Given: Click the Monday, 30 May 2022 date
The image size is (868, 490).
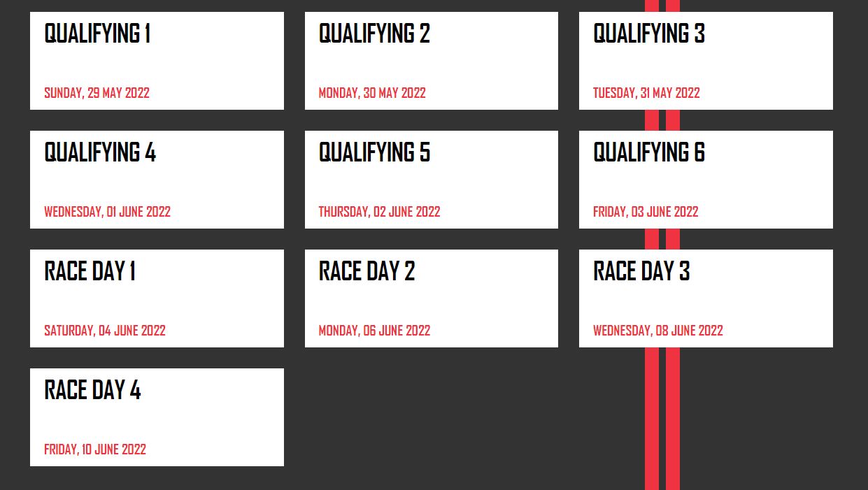Looking at the screenshot, I should (372, 93).
